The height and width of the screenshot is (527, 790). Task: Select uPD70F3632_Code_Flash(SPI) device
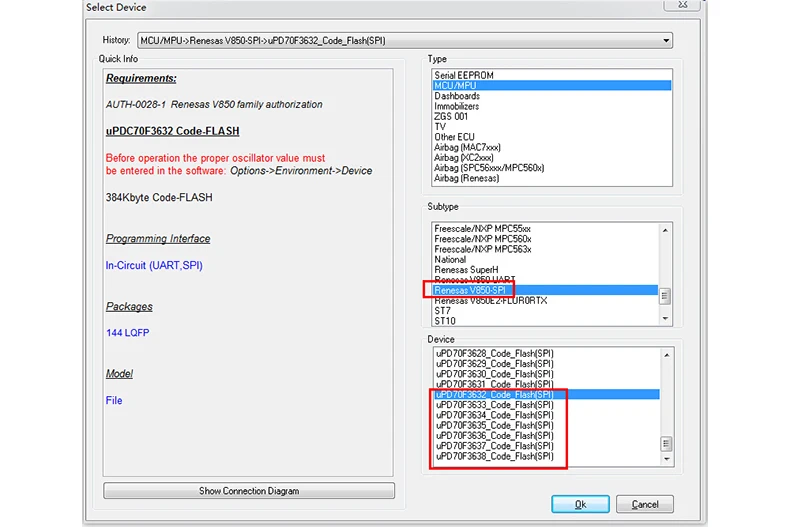pyautogui.click(x=547, y=394)
